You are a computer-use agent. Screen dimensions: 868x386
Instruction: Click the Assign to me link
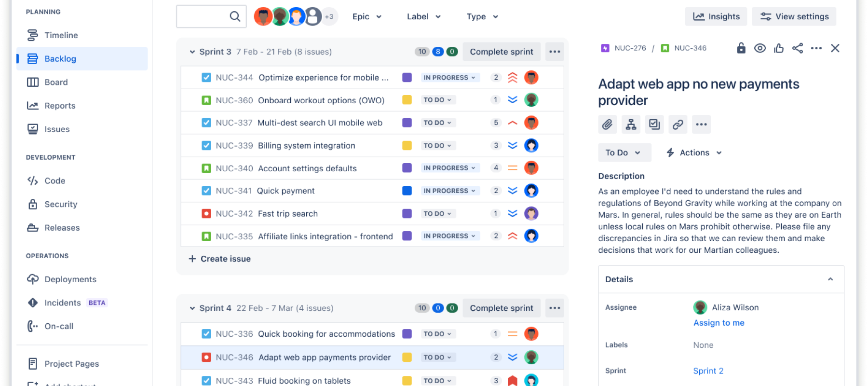719,323
